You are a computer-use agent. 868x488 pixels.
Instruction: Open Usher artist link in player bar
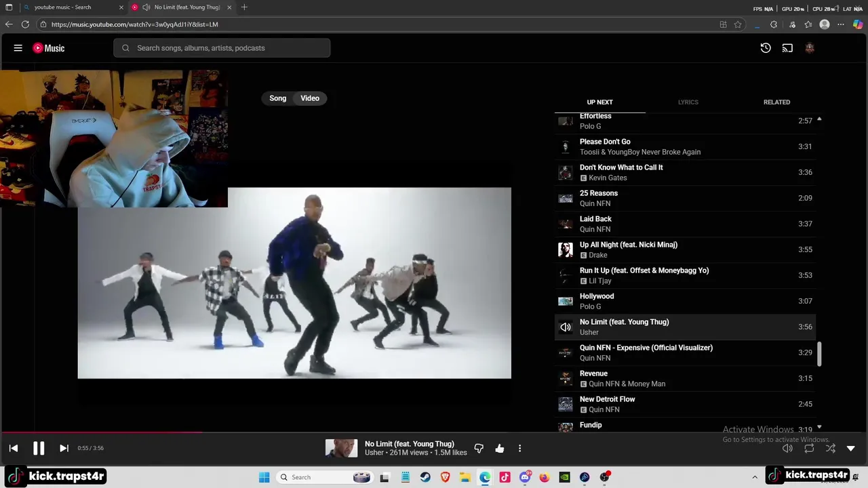pos(374,453)
